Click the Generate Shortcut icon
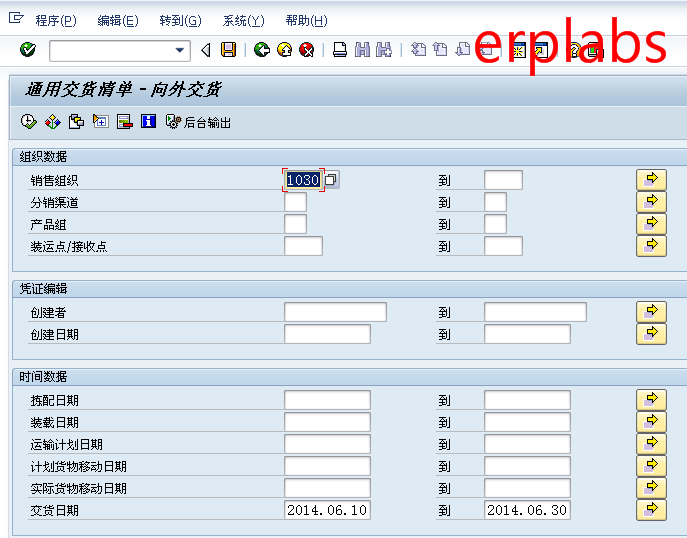This screenshot has width=687, height=538. point(541,50)
